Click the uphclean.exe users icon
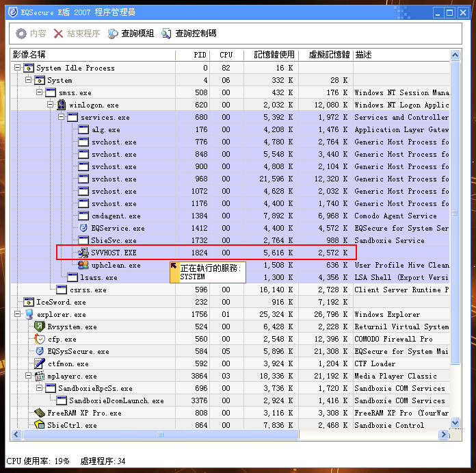Viewport: 476px width, 473px height. coord(83,265)
